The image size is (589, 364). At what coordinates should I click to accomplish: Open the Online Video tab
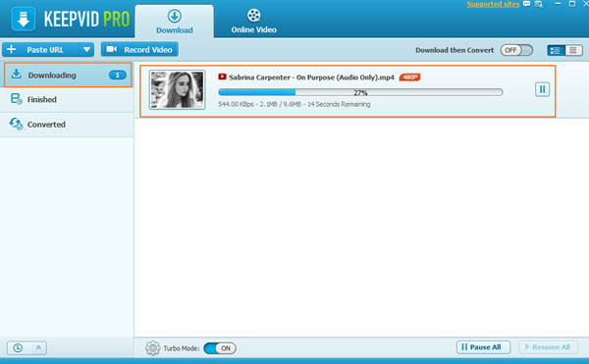254,21
